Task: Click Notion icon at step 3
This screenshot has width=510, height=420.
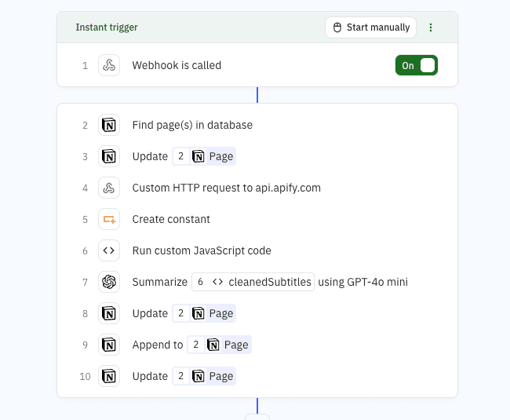Action: tap(109, 156)
